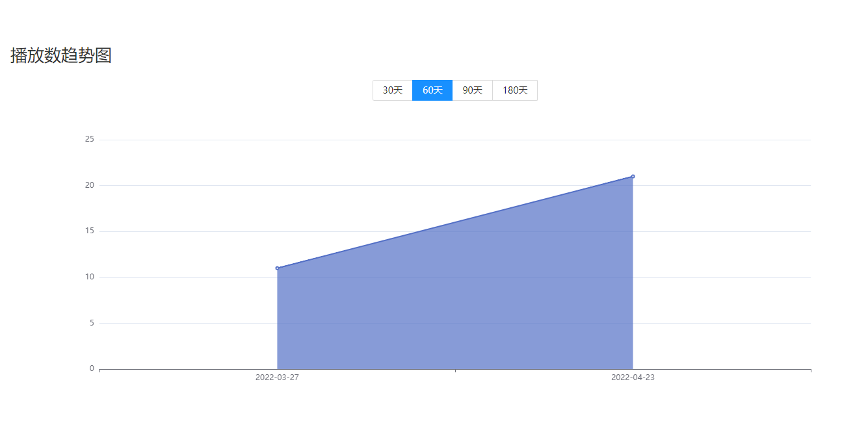
Task: Click the rising trend line's midpoint
Action: coord(455,222)
